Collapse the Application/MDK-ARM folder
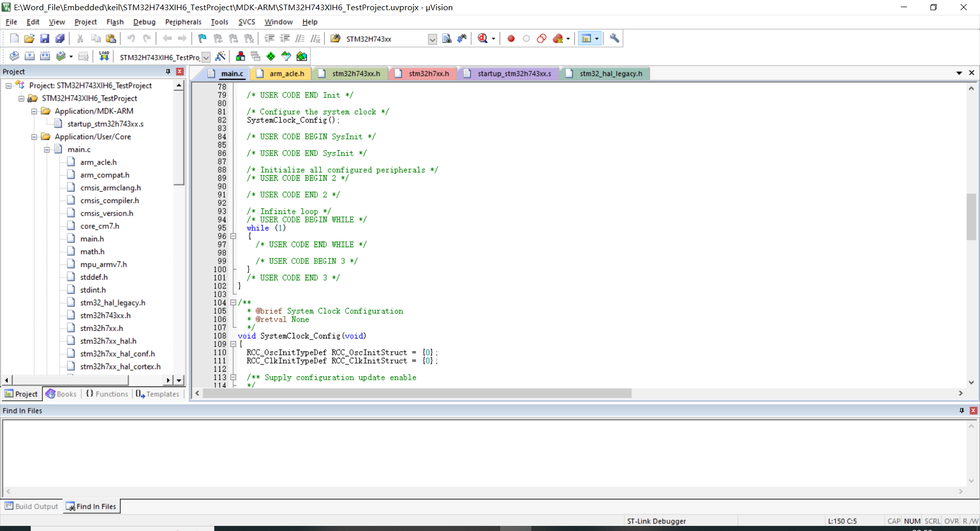 (34, 111)
